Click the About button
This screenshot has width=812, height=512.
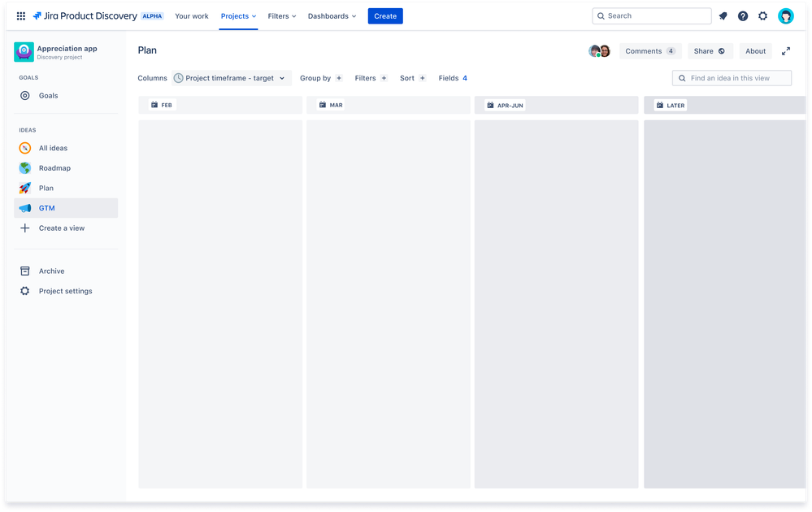point(756,51)
